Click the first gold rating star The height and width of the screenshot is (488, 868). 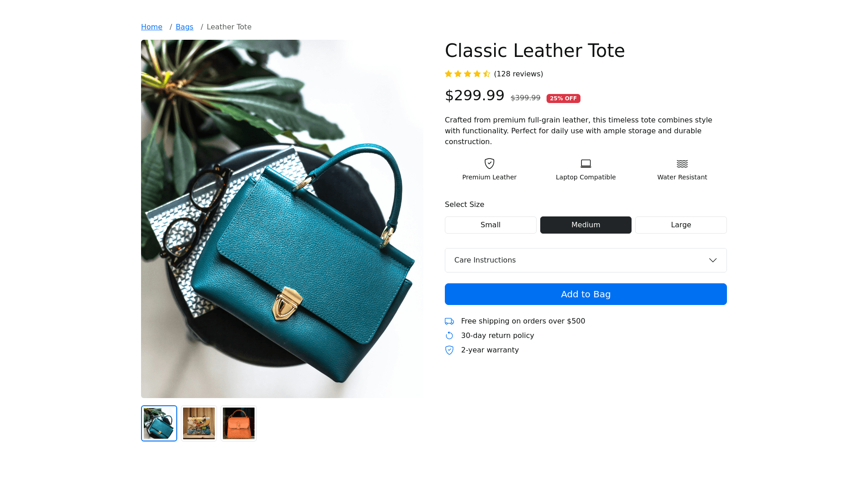click(448, 74)
